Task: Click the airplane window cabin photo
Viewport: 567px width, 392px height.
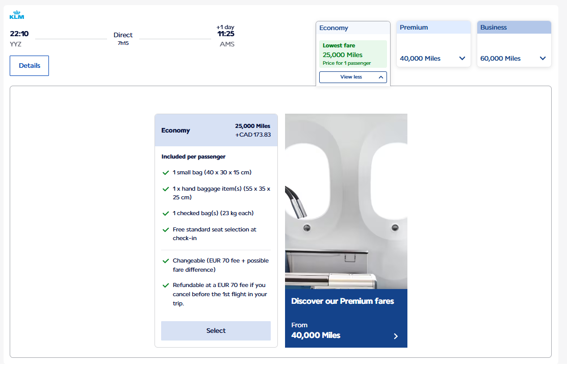Action: 346,201
